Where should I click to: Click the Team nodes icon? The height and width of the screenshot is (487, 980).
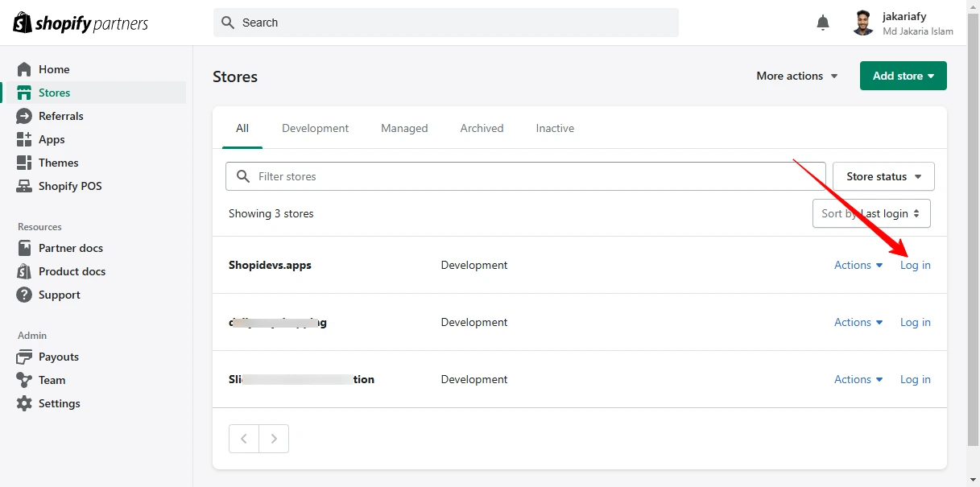(x=24, y=380)
